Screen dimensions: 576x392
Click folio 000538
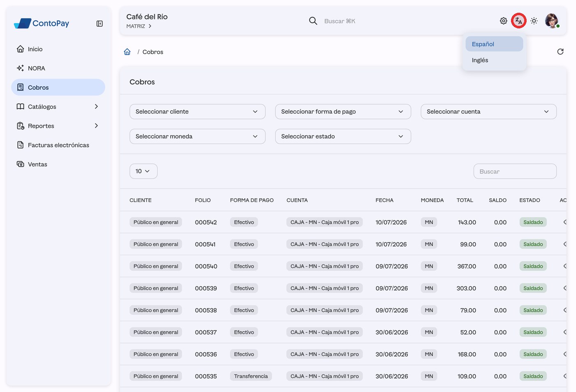pyautogui.click(x=206, y=310)
